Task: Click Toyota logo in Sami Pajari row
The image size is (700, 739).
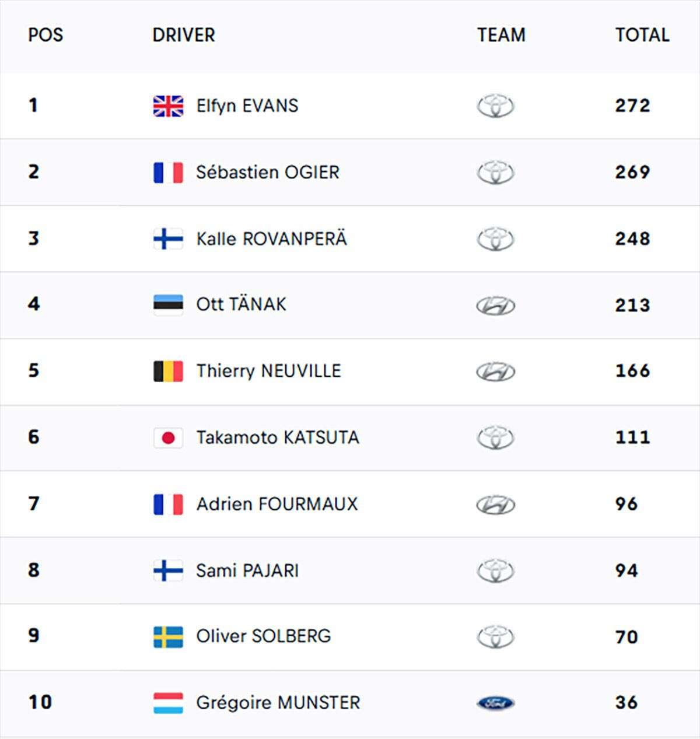Action: tap(495, 571)
